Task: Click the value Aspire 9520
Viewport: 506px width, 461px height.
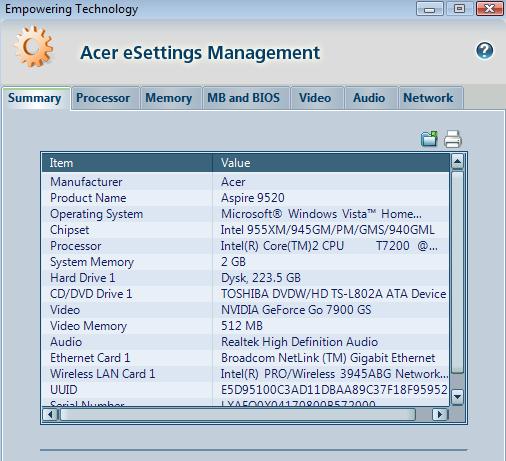Action: pyautogui.click(x=253, y=198)
